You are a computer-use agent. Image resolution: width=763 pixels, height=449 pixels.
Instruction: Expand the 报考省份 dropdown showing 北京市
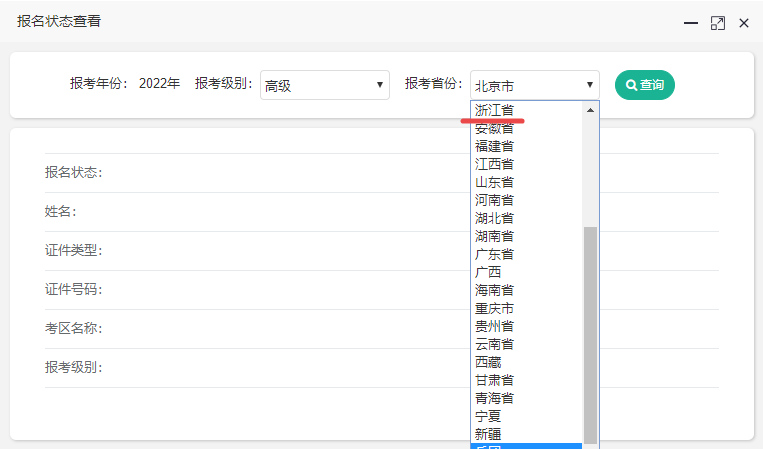click(x=534, y=85)
